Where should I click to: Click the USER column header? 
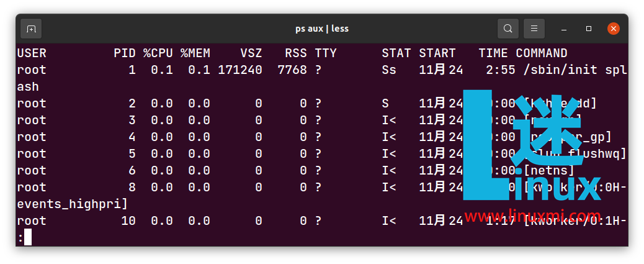pos(32,53)
